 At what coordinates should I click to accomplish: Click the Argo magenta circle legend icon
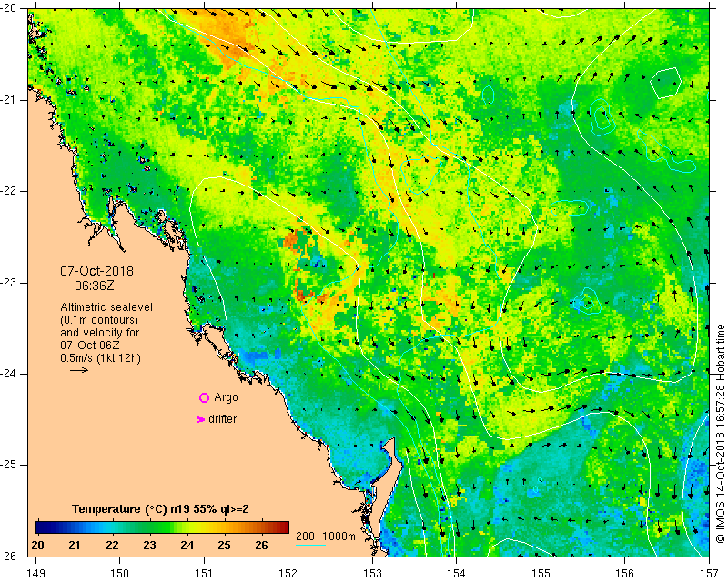pyautogui.click(x=204, y=397)
